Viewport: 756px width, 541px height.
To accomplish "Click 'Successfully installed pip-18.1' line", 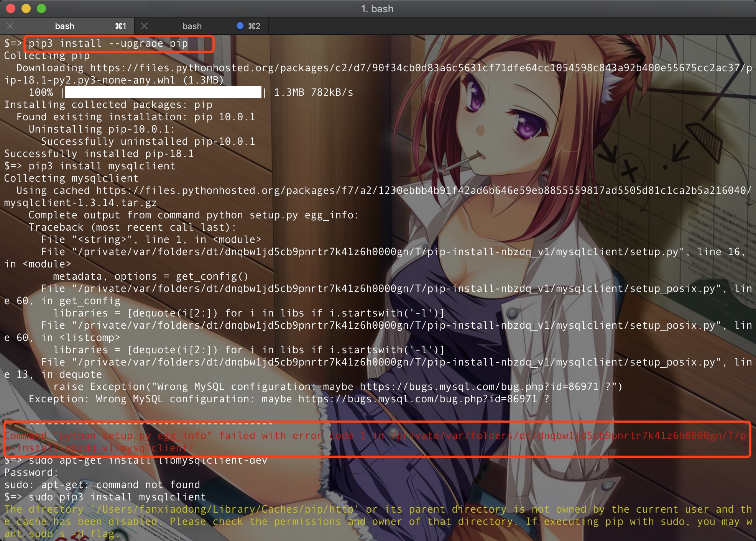I will click(x=99, y=154).
